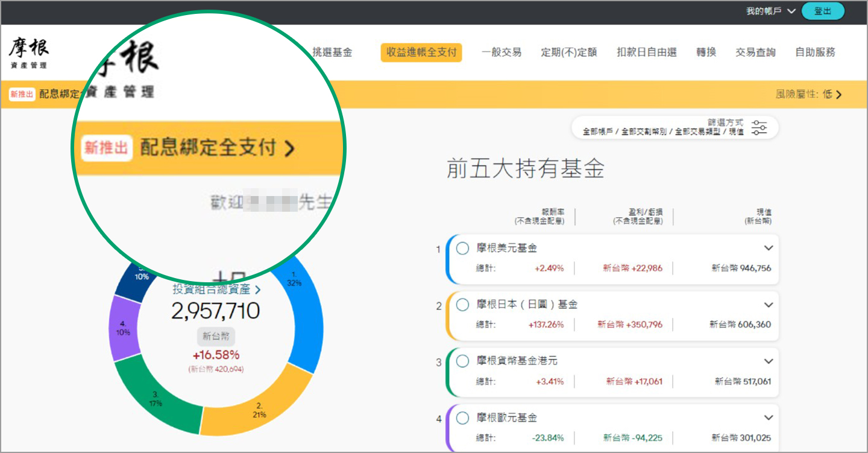Expand the 摩根歐元基金 row chevron
Viewport: 868px width, 453px height.
[x=769, y=417]
